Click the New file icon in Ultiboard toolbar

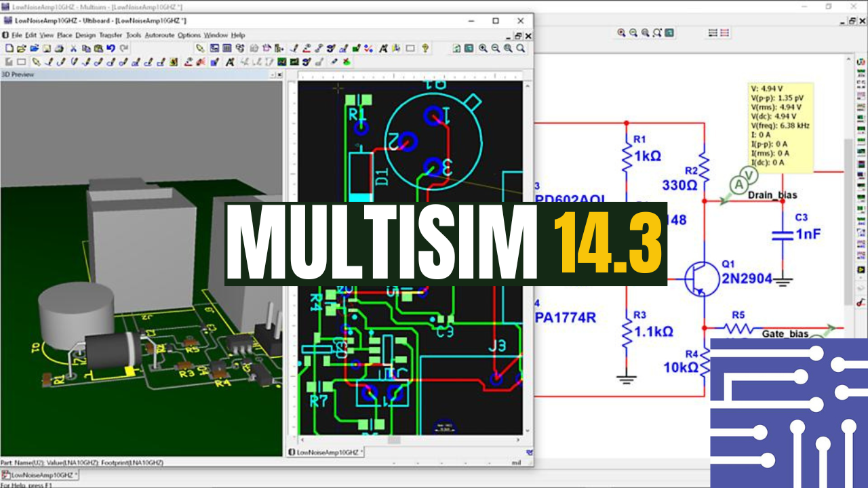[9, 49]
